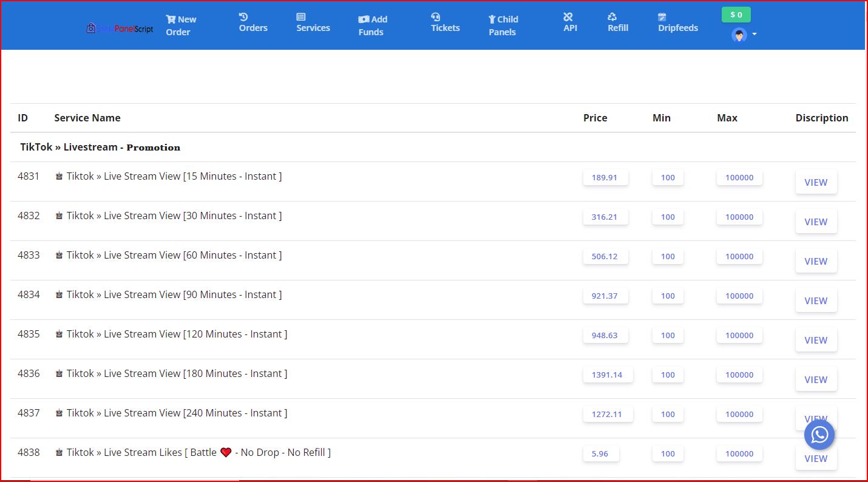The image size is (868, 482).
Task: Open the Child Panels page
Action: point(503,25)
